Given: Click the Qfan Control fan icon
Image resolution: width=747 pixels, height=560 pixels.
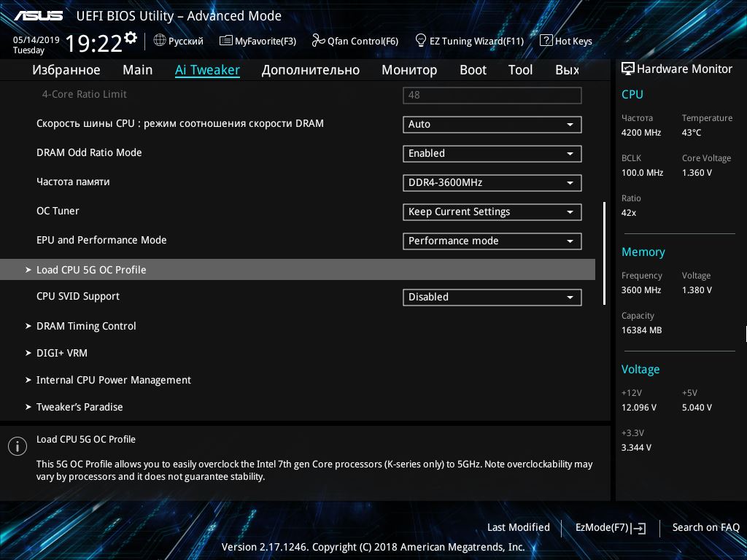Looking at the screenshot, I should tap(318, 41).
